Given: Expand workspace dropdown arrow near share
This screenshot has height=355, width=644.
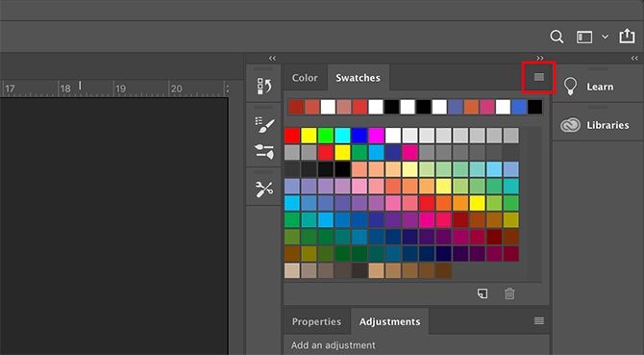Looking at the screenshot, I should point(605,37).
